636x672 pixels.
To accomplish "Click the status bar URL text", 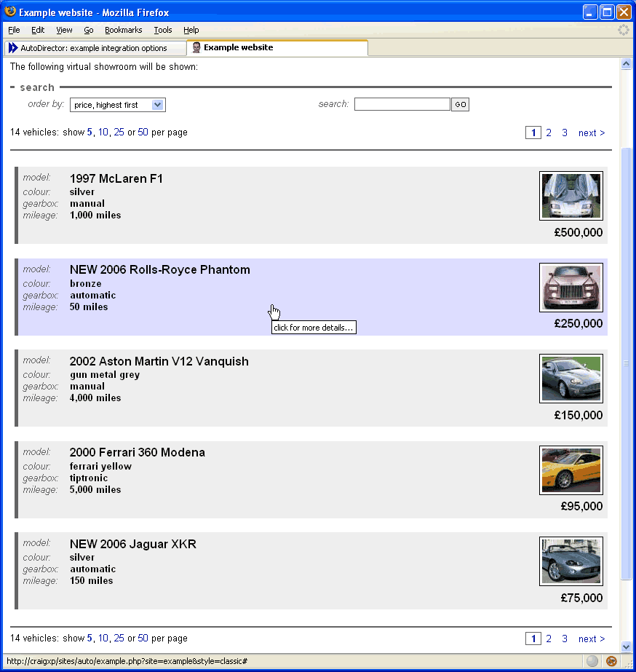I will (x=127, y=661).
